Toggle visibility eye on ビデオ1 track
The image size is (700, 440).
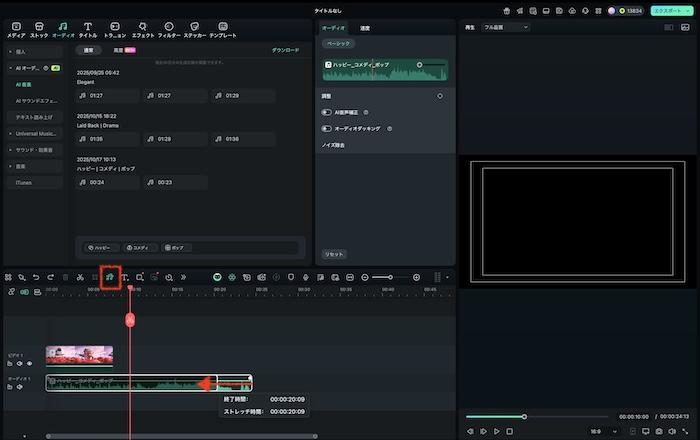pyautogui.click(x=29, y=364)
